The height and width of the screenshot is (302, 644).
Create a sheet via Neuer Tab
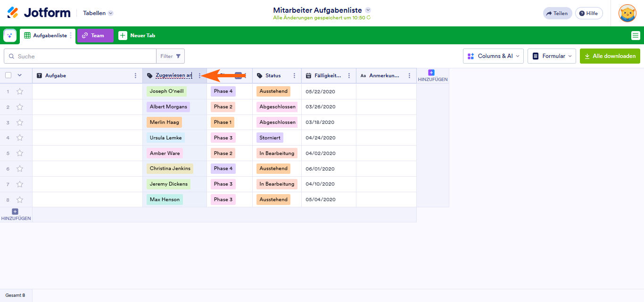137,35
